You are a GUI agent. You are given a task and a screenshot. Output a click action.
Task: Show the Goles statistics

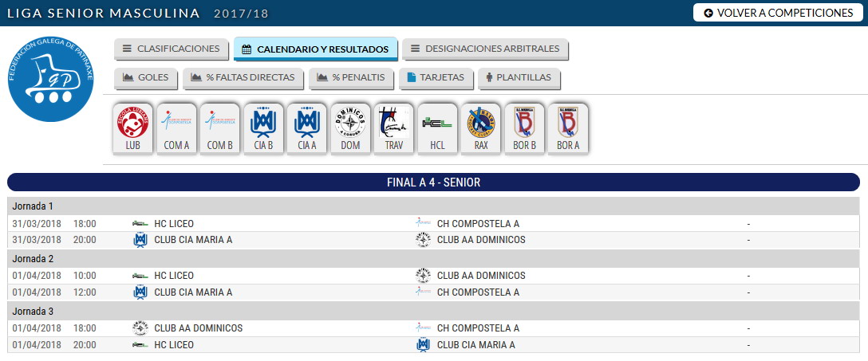145,77
